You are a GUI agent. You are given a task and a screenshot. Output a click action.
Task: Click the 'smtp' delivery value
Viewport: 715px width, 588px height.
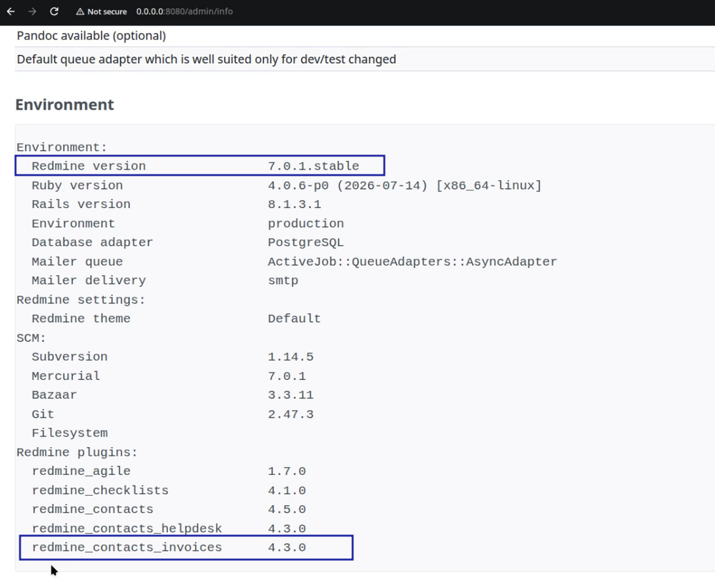[x=282, y=280]
